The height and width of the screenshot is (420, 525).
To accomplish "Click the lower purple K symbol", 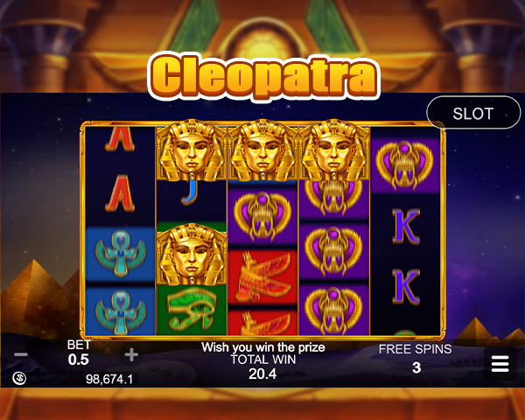I will click(406, 287).
